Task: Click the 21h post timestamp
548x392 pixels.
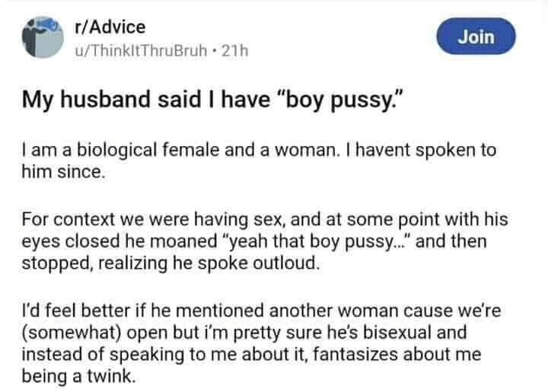Action: pyautogui.click(x=234, y=51)
